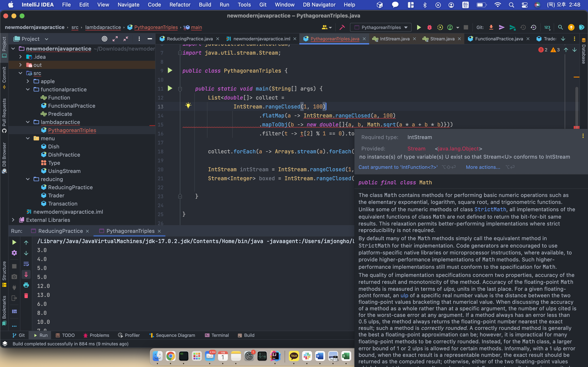Click the run gutter arrow beside main method

(x=170, y=89)
